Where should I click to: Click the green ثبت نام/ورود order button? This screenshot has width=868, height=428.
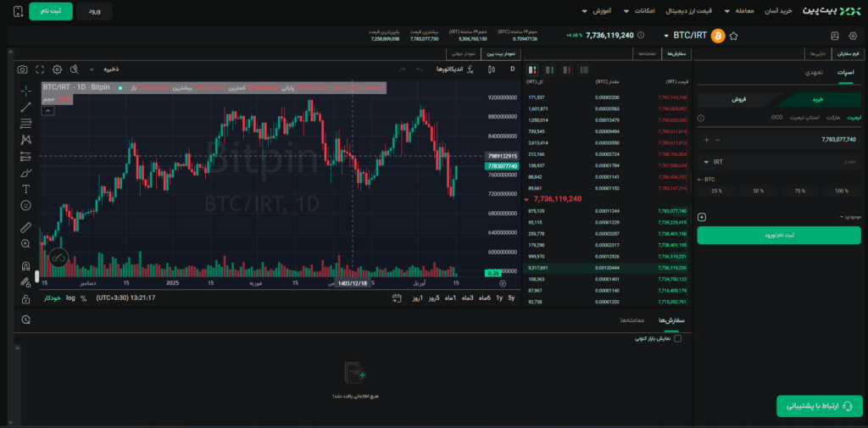pyautogui.click(x=779, y=235)
